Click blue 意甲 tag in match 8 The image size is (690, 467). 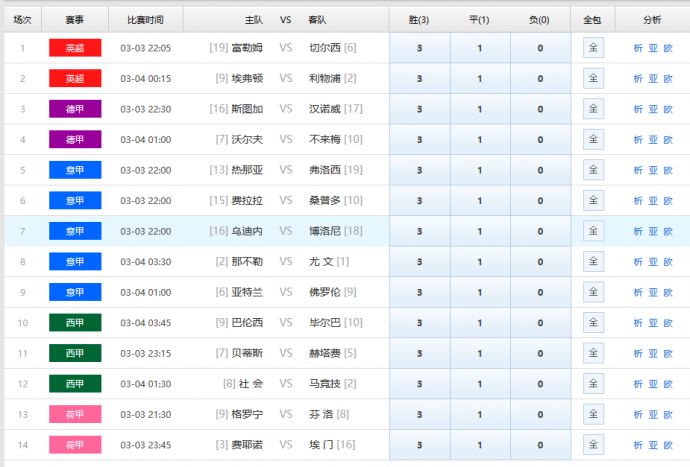[75, 261]
